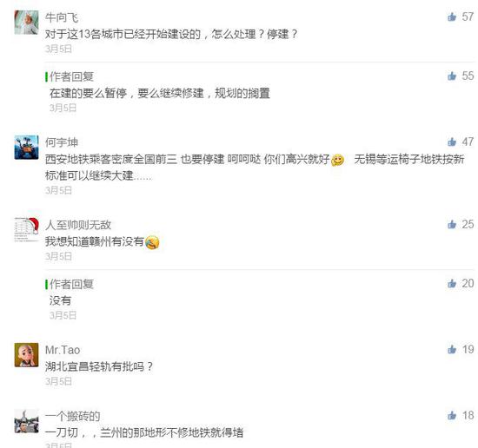Open 人至帅则无敌's Santa hat avatar

pos(27,230)
